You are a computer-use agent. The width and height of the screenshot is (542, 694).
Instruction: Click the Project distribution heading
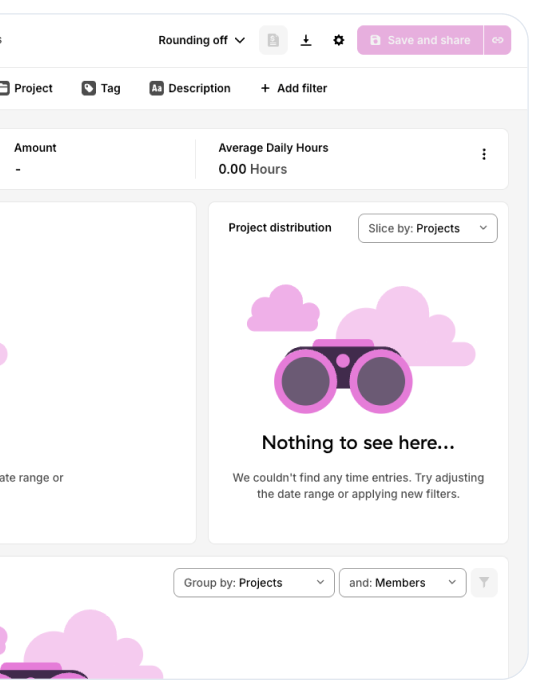(280, 227)
